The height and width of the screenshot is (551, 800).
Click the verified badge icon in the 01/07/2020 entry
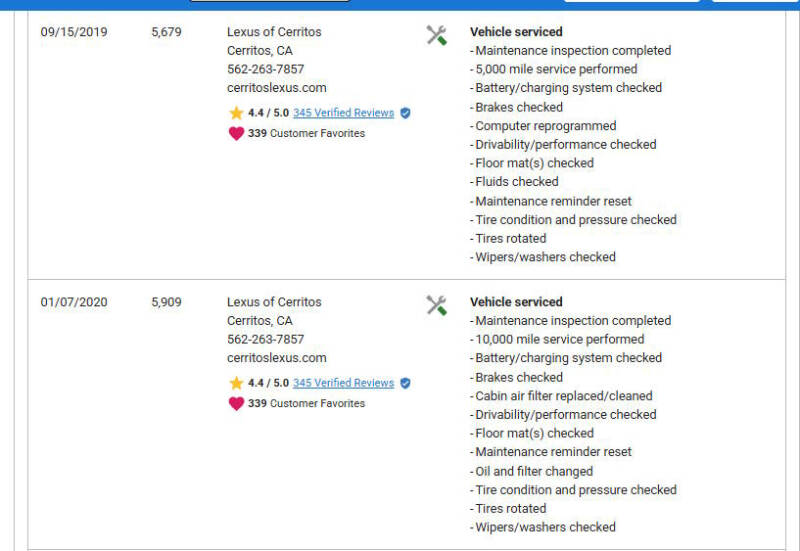[405, 383]
